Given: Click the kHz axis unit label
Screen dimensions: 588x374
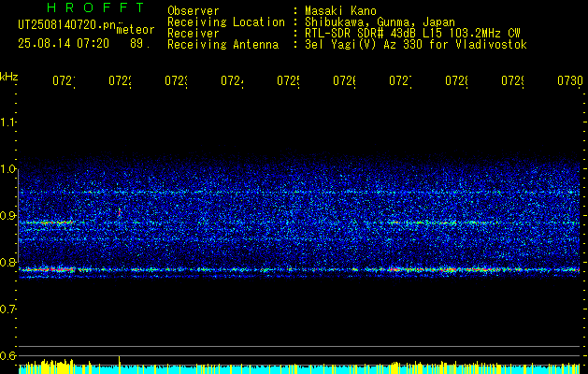Looking at the screenshot, I should (x=9, y=77).
